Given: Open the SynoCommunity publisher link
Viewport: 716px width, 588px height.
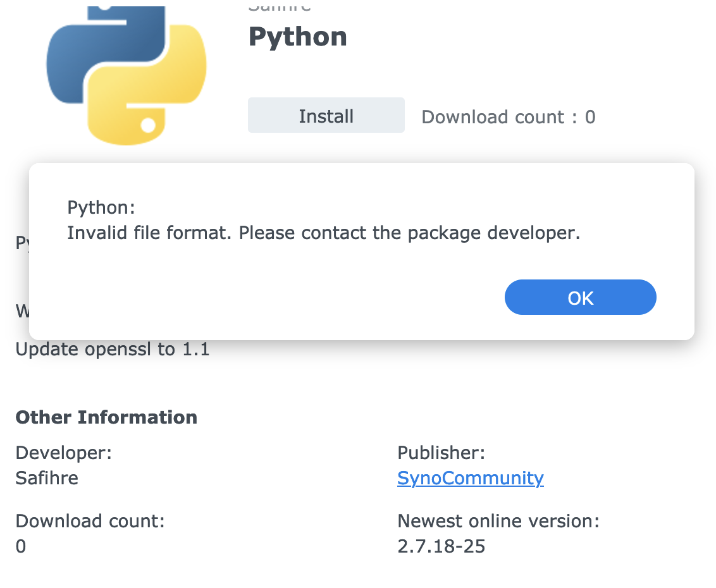Looking at the screenshot, I should pyautogui.click(x=470, y=478).
